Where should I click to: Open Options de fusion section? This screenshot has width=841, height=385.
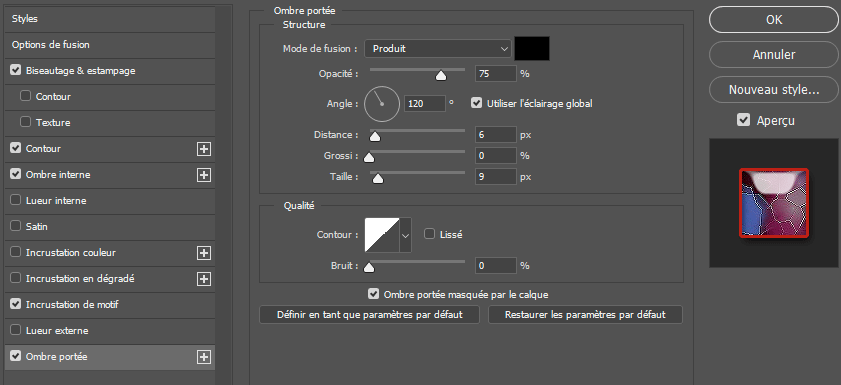(x=109, y=45)
